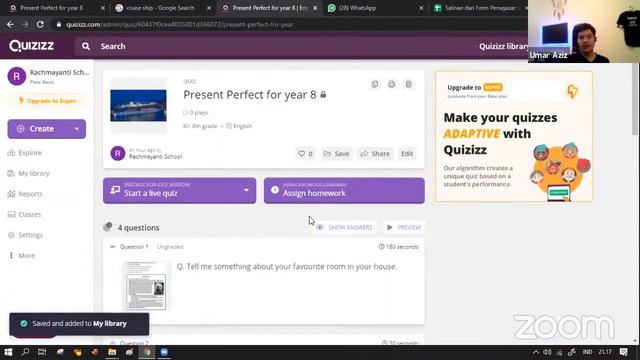Close the WhatsApp tab
640x360 pixels.
[x=421, y=8]
